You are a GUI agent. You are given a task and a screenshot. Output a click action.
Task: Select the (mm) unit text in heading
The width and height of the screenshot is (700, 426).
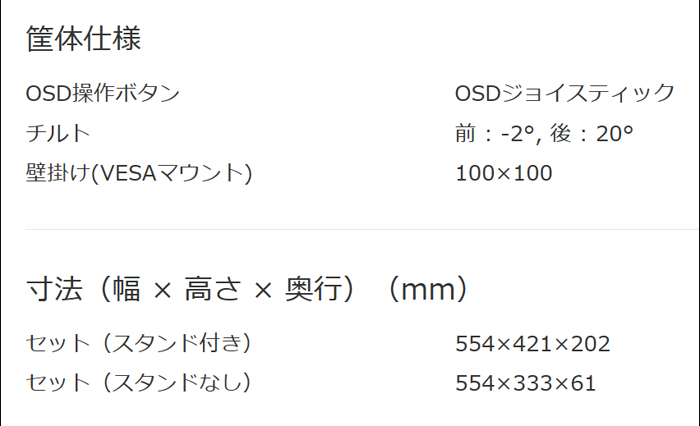coord(428,289)
